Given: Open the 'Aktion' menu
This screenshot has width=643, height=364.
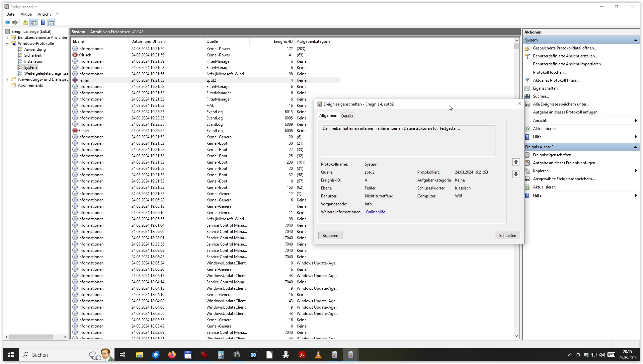Looking at the screenshot, I should click(x=26, y=14).
